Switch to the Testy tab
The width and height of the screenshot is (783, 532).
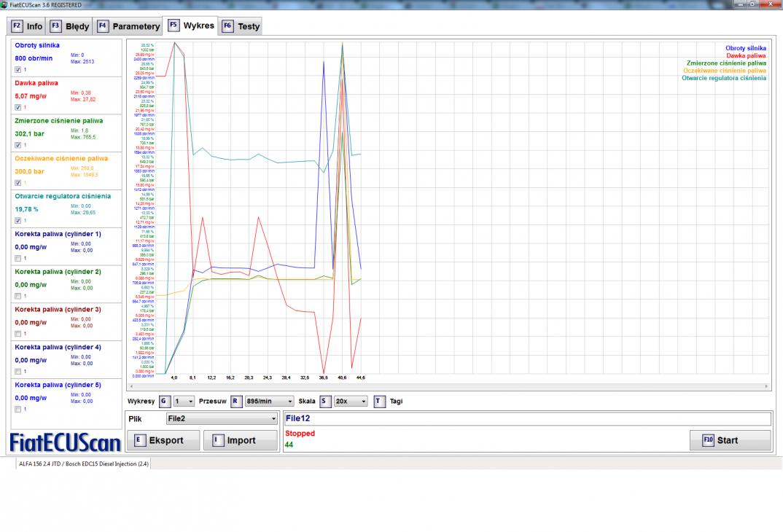point(249,27)
